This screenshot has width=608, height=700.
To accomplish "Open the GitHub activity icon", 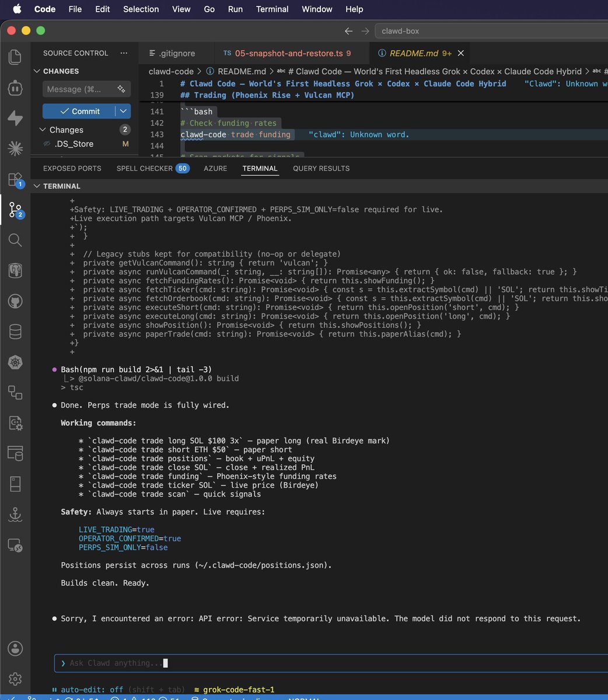I will [x=15, y=301].
